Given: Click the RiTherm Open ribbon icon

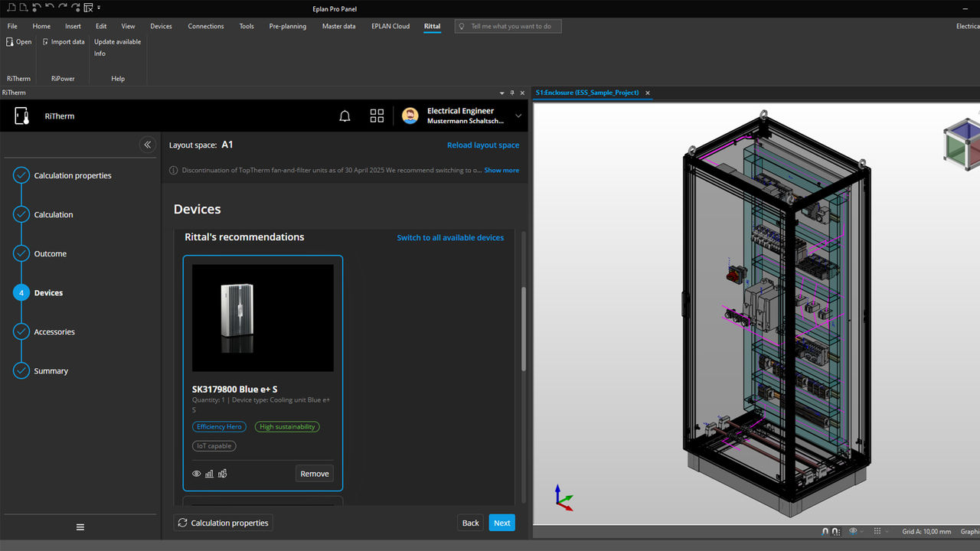Looking at the screenshot, I should point(18,42).
